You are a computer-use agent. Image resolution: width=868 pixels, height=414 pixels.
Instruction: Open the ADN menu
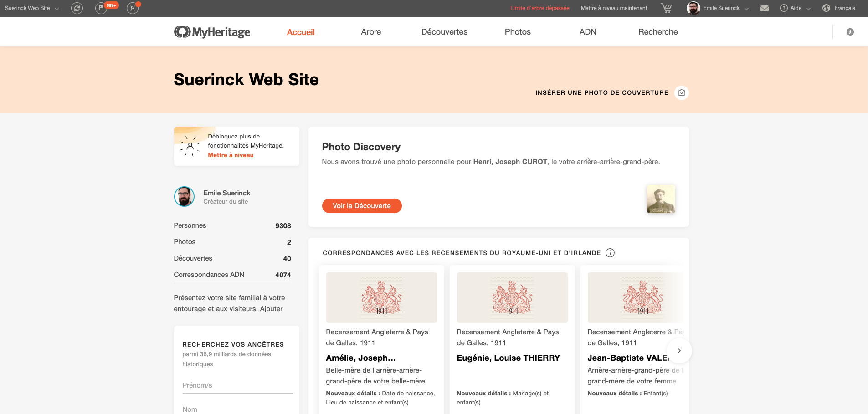588,32
